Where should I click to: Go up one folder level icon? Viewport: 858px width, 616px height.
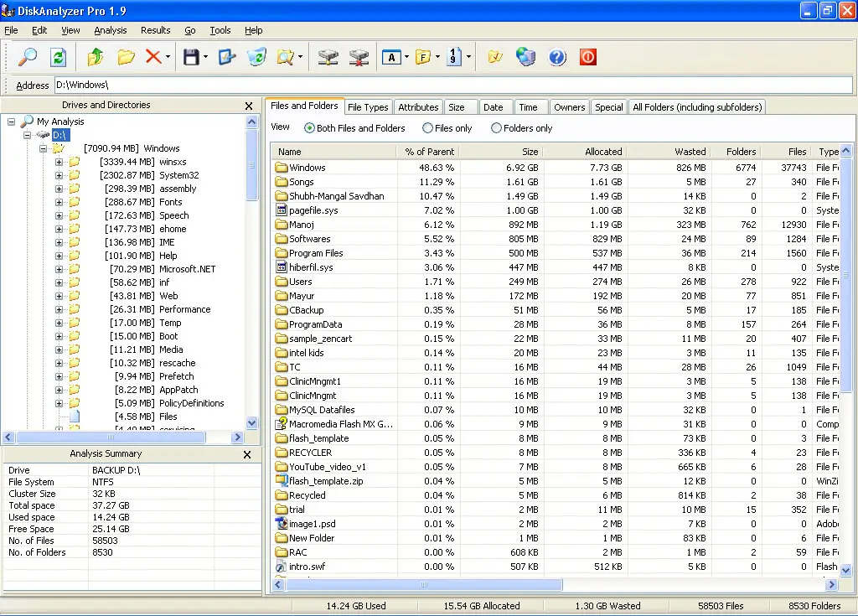96,57
